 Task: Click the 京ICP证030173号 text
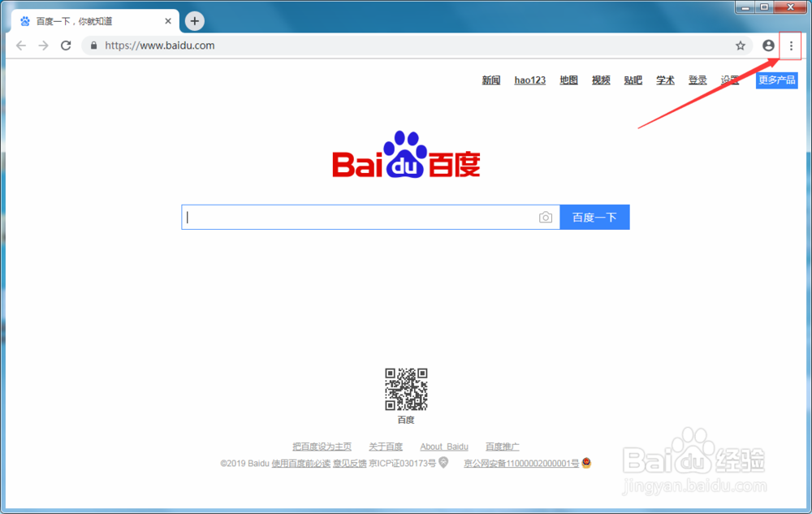click(x=403, y=464)
